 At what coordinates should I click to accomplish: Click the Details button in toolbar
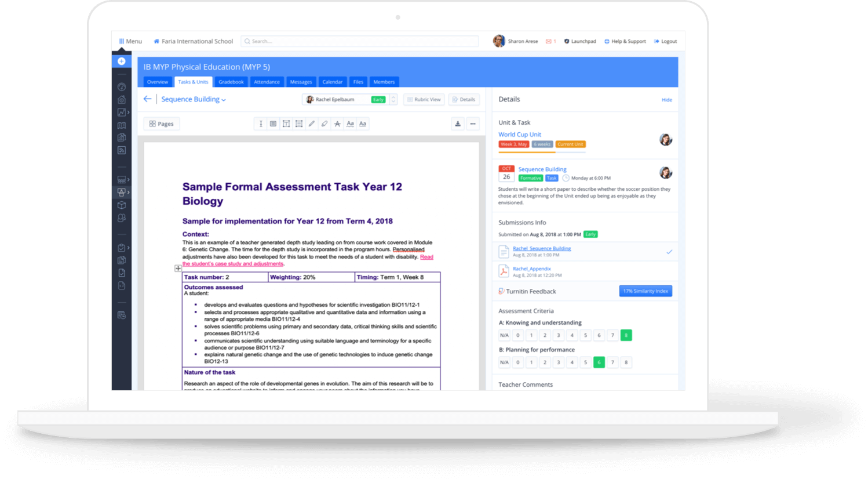[464, 100]
